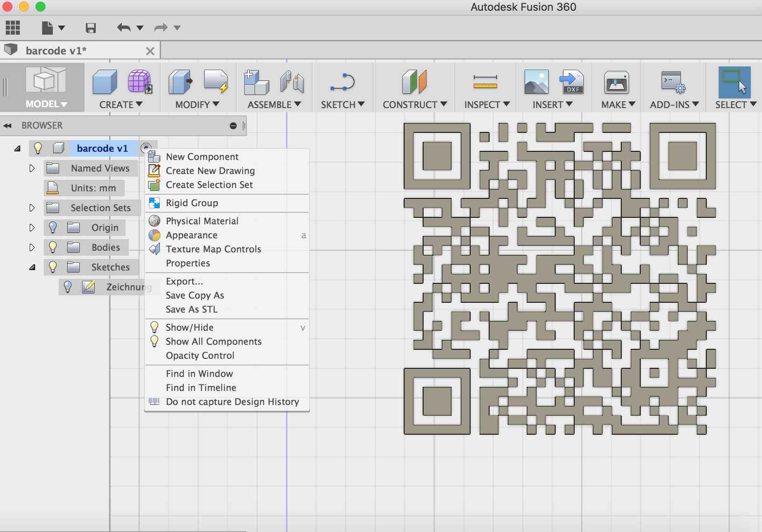Click the Insert DXF icon
Image resolution: width=762 pixels, height=532 pixels.
tap(571, 82)
